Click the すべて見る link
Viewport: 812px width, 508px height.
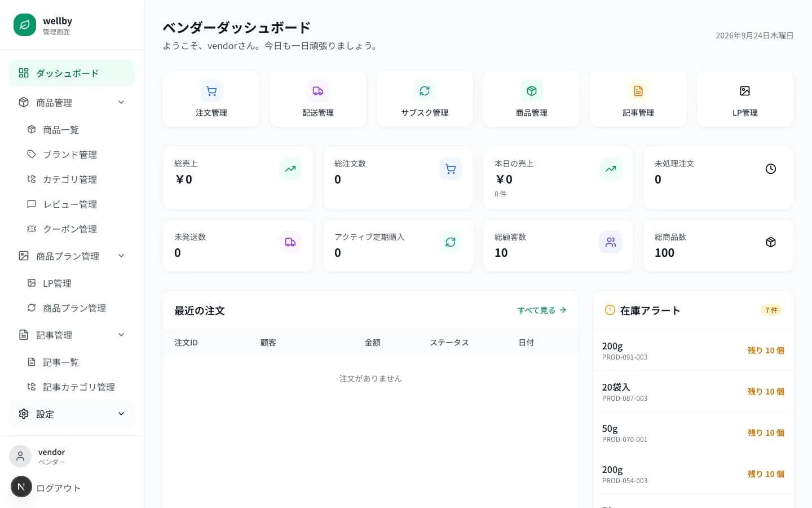(542, 310)
